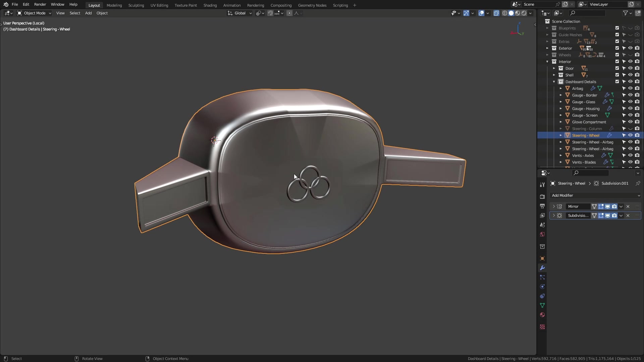The height and width of the screenshot is (362, 644).
Task: Open the Scene properties tab
Action: [x=542, y=225]
